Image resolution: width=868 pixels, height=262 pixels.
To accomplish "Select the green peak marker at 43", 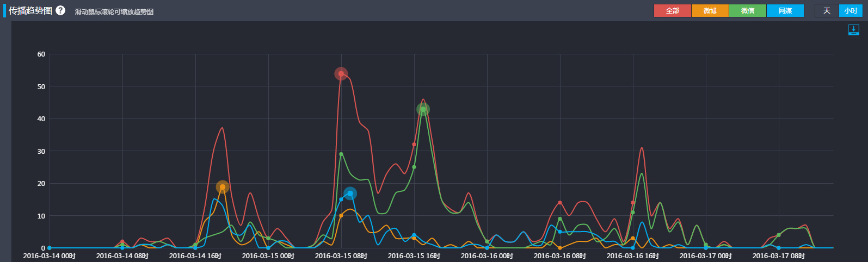I will click(423, 109).
